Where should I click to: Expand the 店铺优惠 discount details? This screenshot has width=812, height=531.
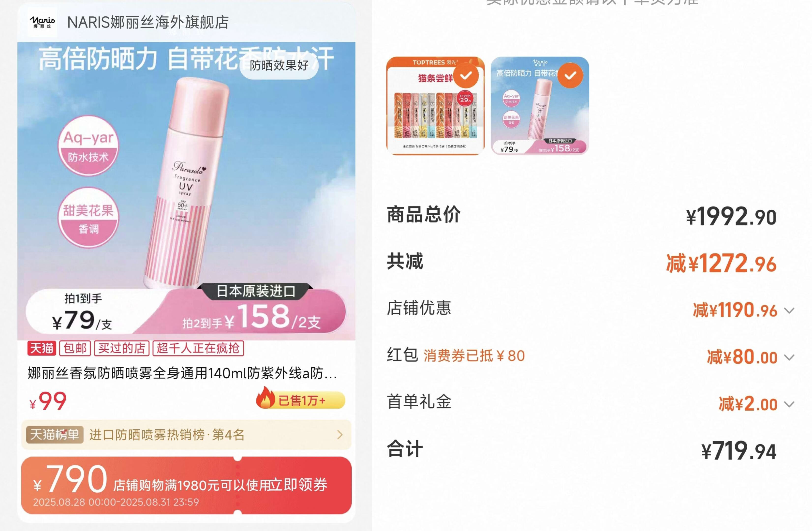point(789,310)
